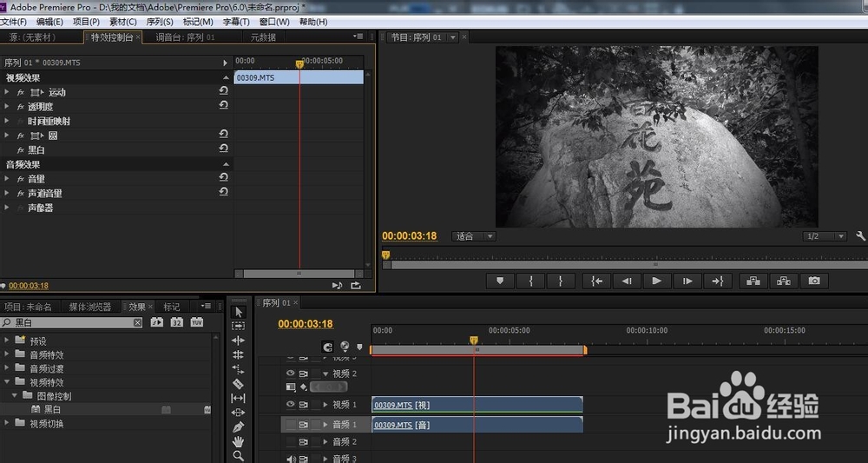
Task: Expand the 时间重映射 effect
Action: [x=7, y=121]
